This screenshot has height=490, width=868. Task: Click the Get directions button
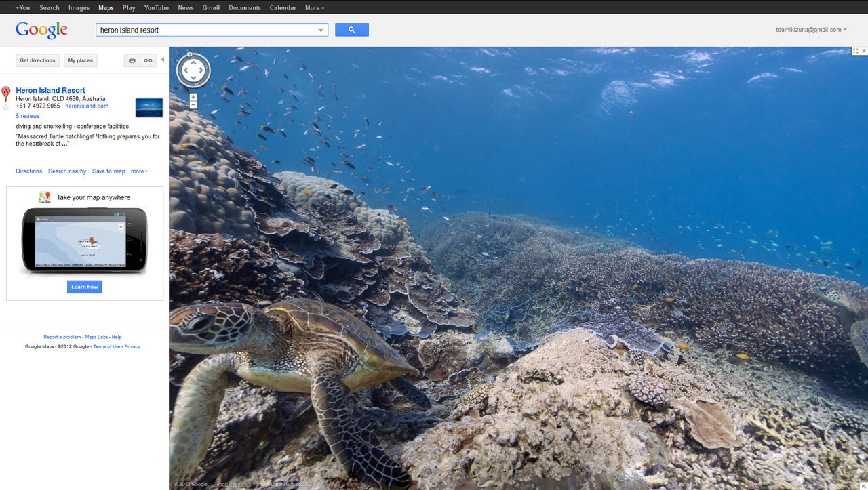pyautogui.click(x=38, y=60)
